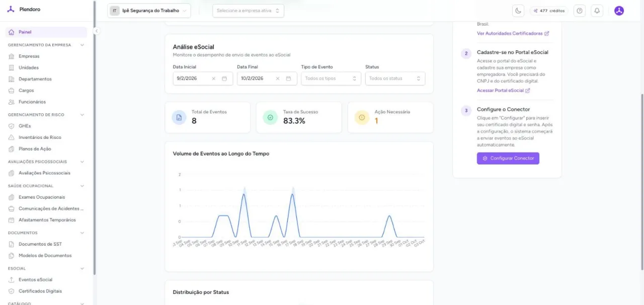The height and width of the screenshot is (305, 644).
Task: Click the Eventos eSocial upload icon
Action: pos(12,280)
